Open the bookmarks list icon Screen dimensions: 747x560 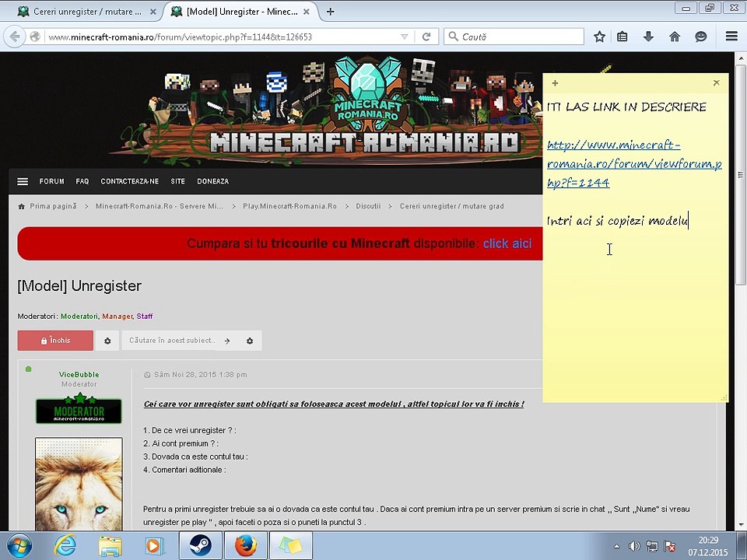622,37
